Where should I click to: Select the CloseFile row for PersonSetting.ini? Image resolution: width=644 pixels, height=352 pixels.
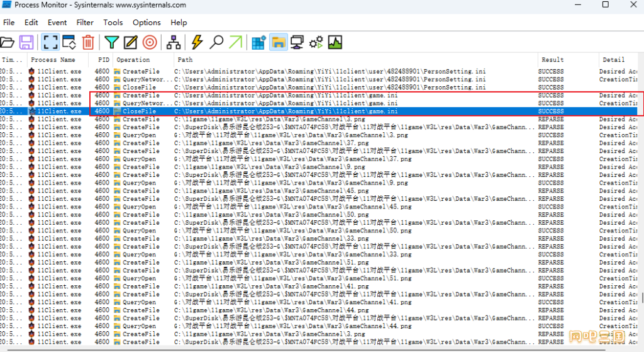pyautogui.click(x=319, y=87)
